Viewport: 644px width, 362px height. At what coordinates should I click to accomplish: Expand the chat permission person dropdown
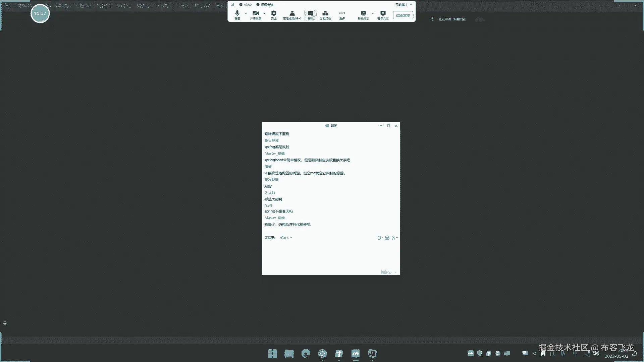coord(394,238)
